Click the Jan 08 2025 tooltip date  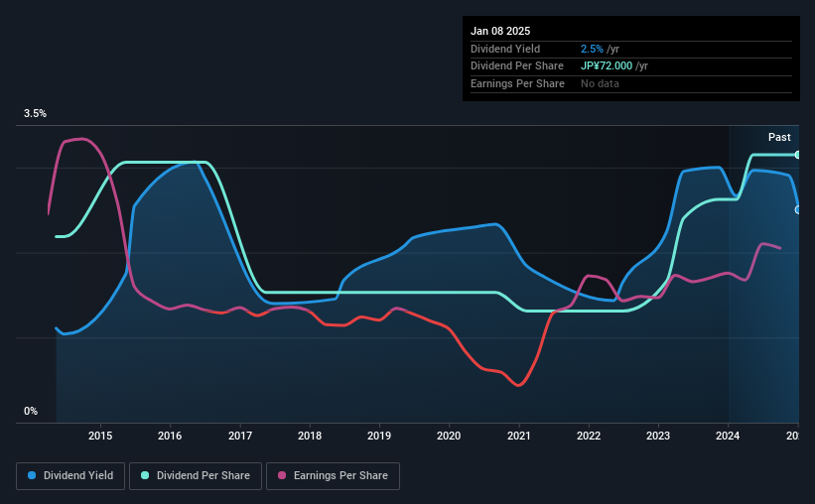(500, 31)
